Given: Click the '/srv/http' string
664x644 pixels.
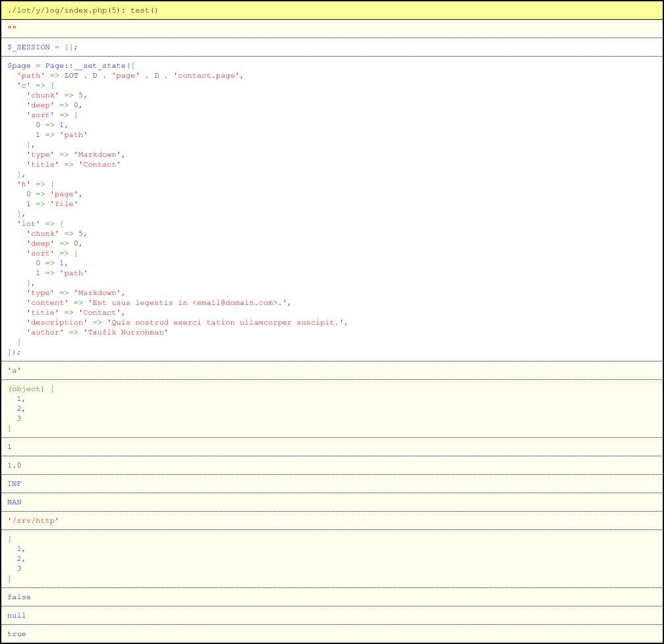Looking at the screenshot, I should point(33,520).
